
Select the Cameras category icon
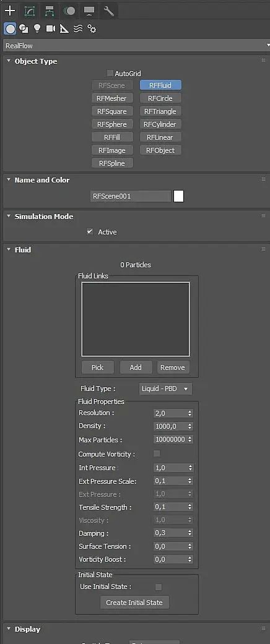tap(51, 28)
